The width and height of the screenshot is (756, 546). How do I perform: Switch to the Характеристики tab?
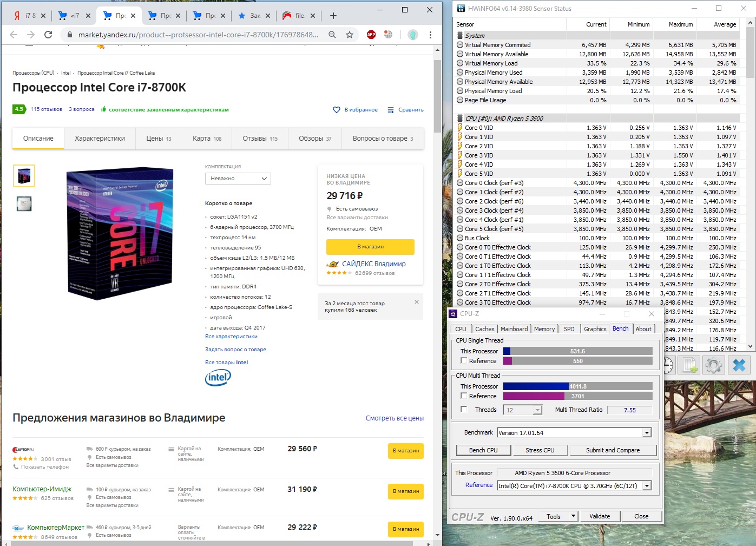pos(100,139)
